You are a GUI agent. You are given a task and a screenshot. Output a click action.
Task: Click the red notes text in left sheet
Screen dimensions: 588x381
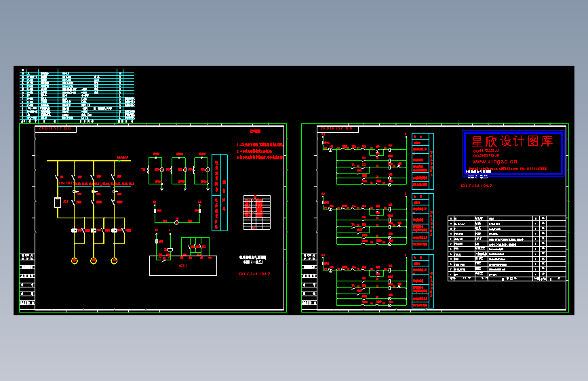[260, 151]
